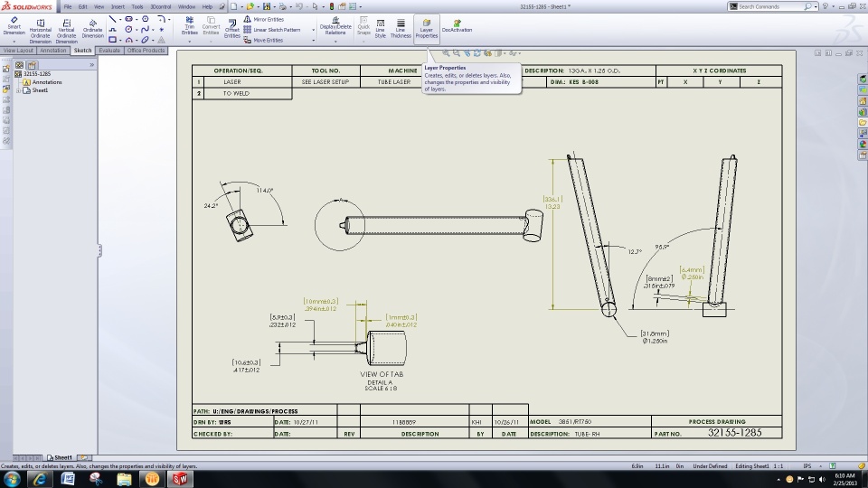The height and width of the screenshot is (488, 868).
Task: Open the Tools menu
Action: coord(137,6)
